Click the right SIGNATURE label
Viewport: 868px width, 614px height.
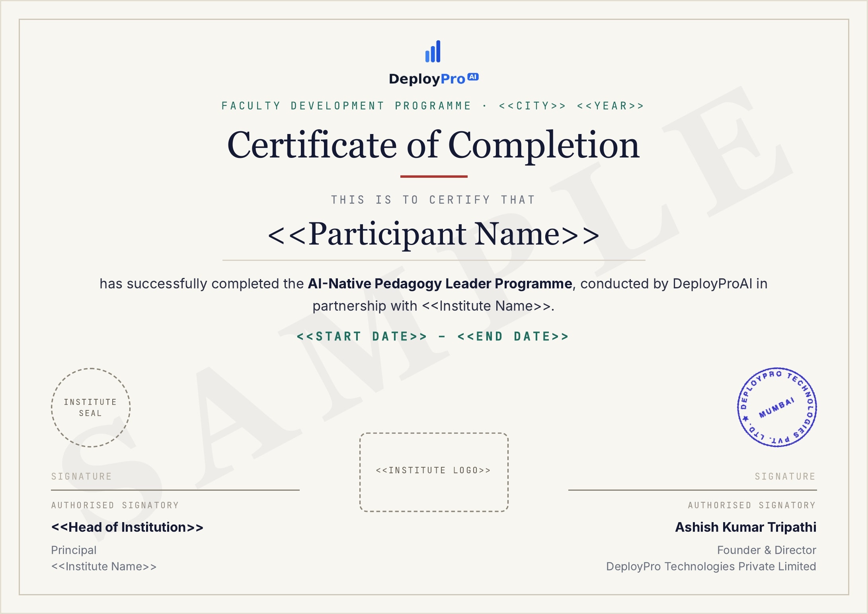785,476
